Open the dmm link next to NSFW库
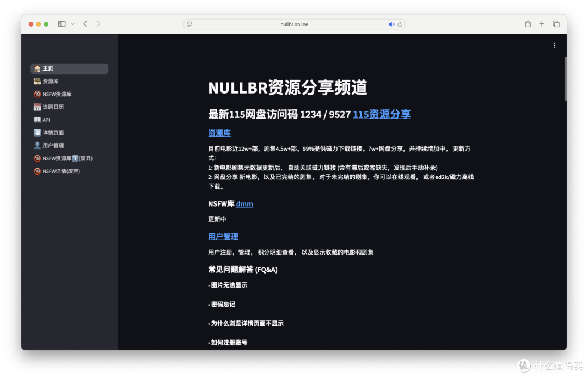588x378 pixels. point(244,204)
